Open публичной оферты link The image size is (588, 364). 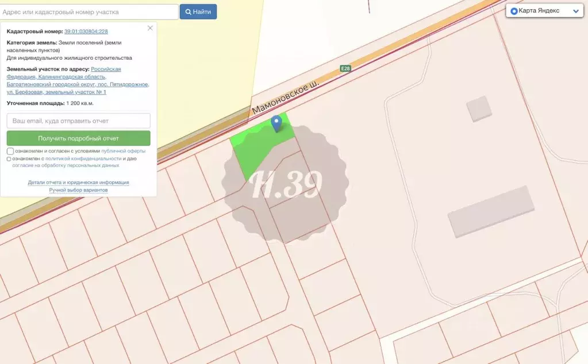[124, 151]
